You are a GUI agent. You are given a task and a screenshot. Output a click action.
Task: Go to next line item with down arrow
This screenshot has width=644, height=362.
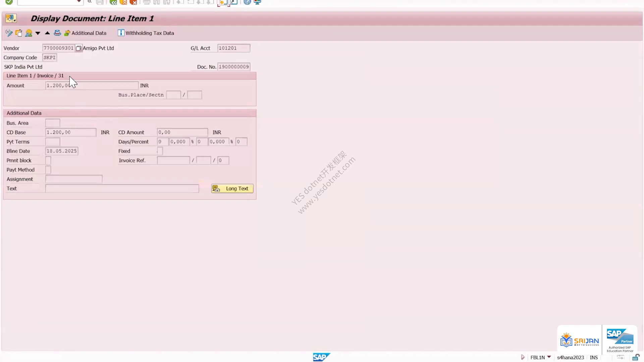[38, 33]
